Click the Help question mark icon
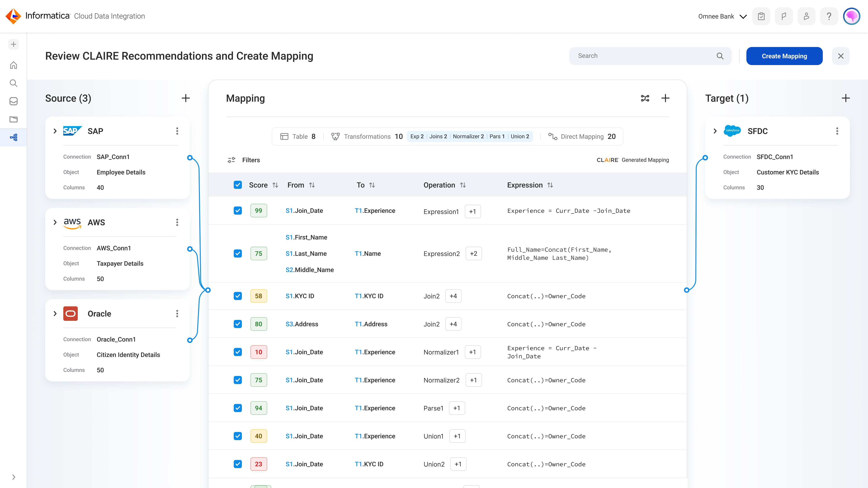 (x=829, y=16)
